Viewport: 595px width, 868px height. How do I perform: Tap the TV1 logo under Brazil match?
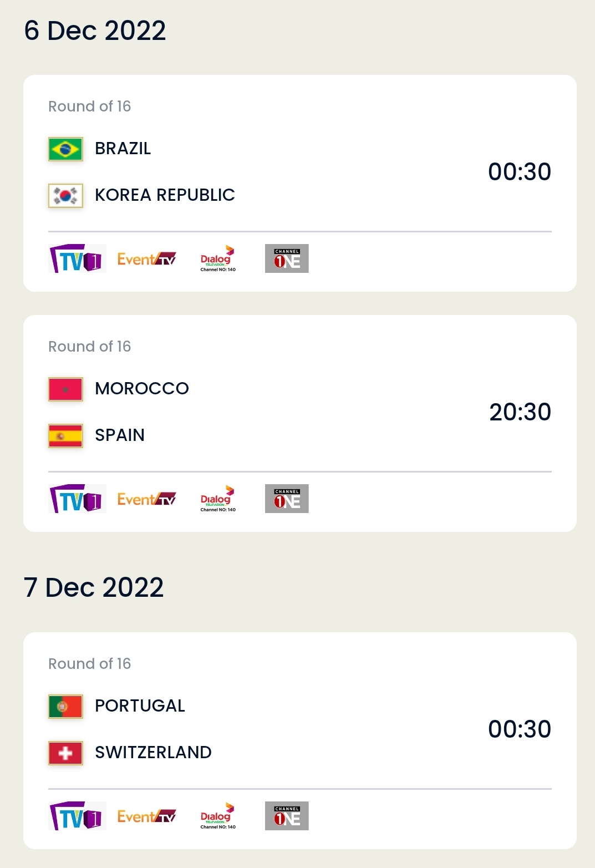click(x=77, y=258)
